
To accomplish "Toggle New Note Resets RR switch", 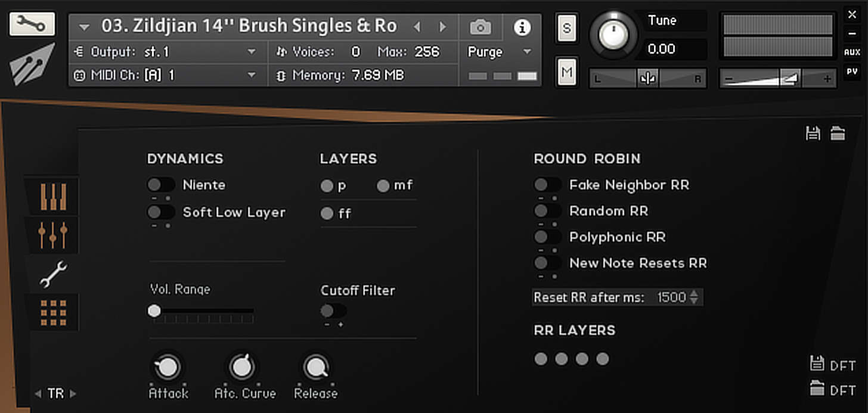I will click(547, 263).
